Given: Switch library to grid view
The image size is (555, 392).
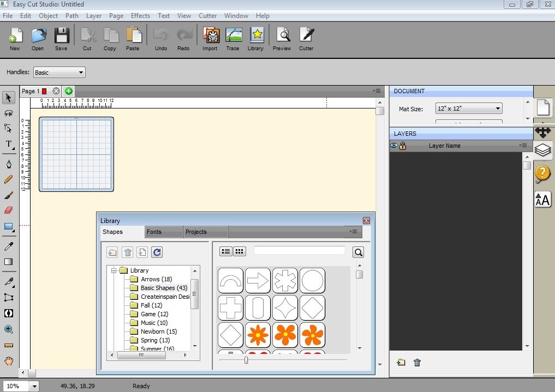Looking at the screenshot, I should tap(239, 251).
